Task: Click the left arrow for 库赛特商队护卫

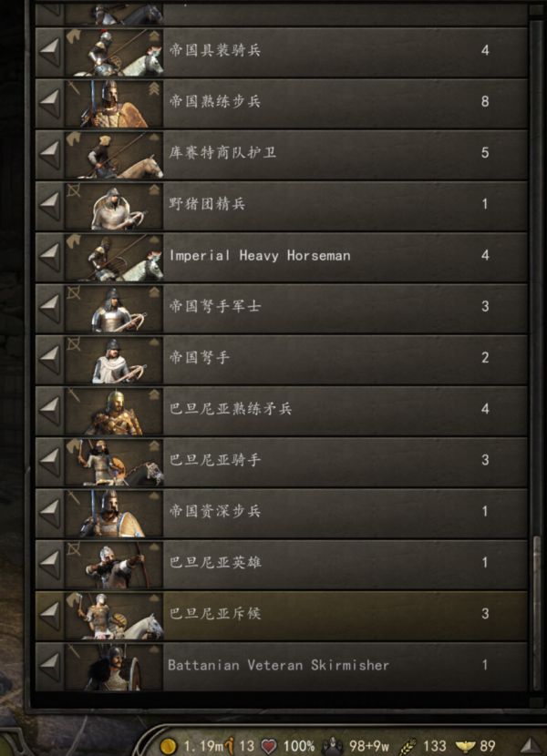Action: point(50,153)
